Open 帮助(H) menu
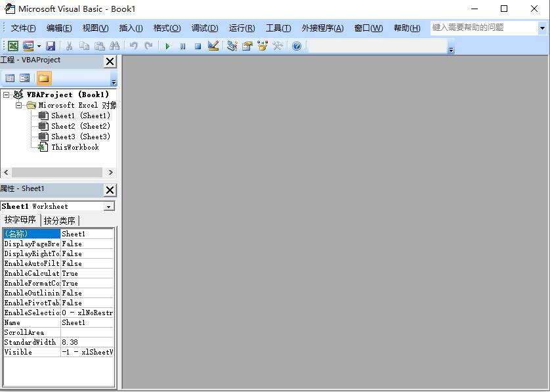 click(407, 28)
